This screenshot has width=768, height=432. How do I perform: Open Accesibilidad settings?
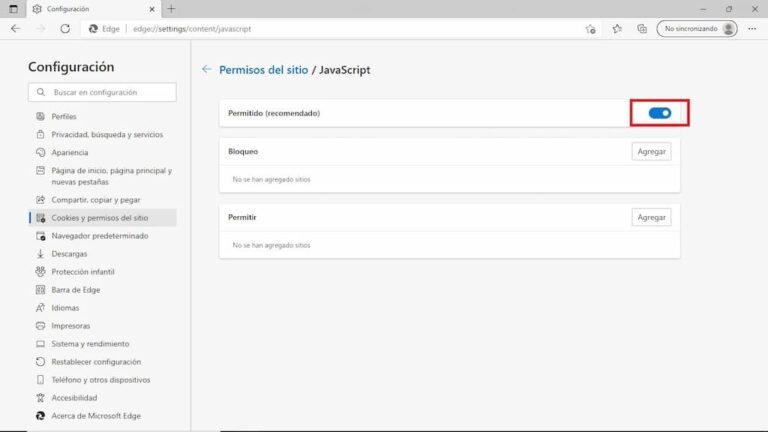[x=102, y=398]
